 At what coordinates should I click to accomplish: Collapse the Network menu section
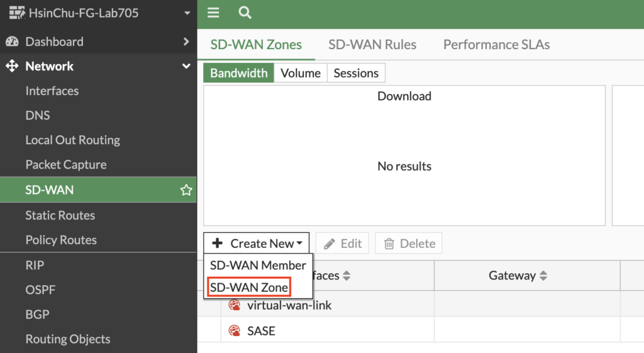tap(186, 66)
